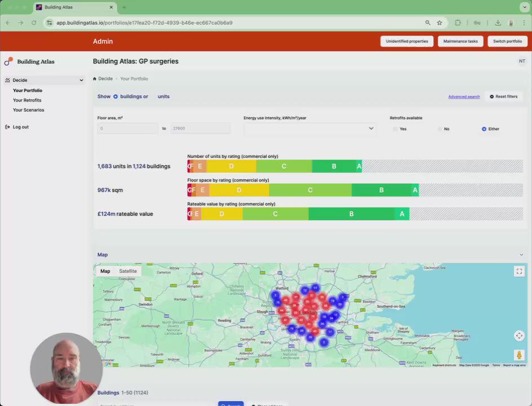The height and width of the screenshot is (406, 532).
Task: Click the map recenter location icon
Action: tap(519, 336)
